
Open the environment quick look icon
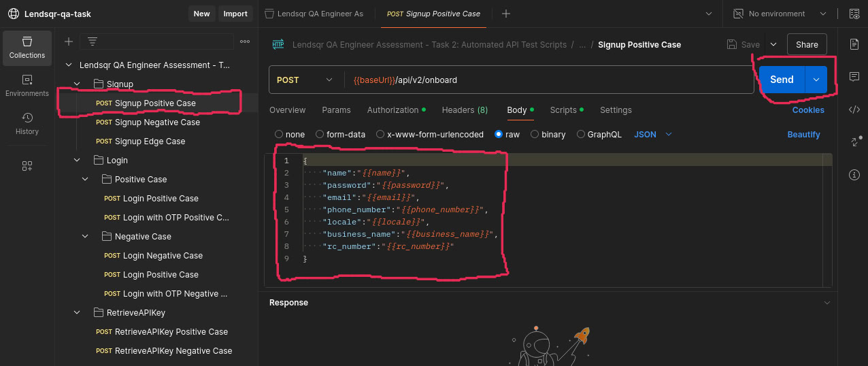pos(854,14)
